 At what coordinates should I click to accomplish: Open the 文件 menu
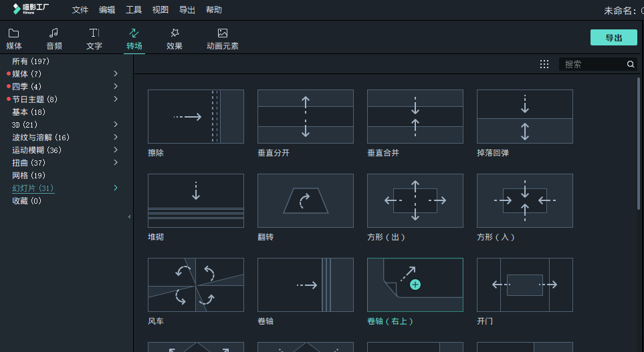click(80, 10)
